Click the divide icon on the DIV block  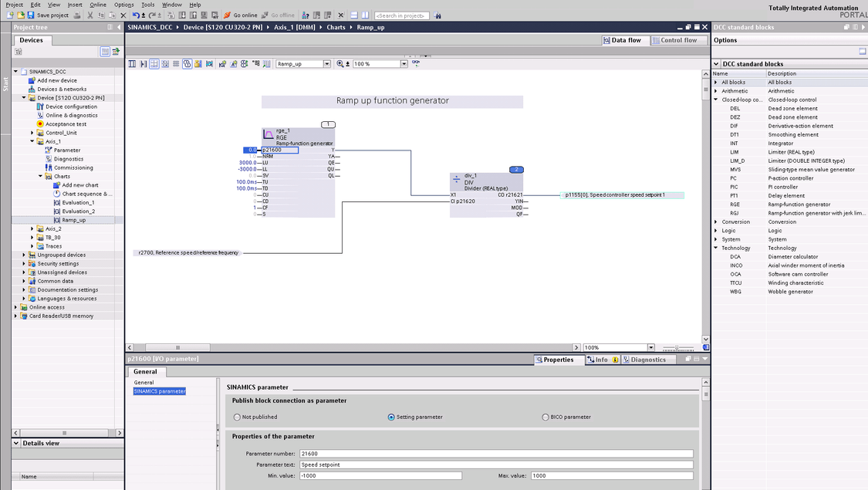[456, 179]
